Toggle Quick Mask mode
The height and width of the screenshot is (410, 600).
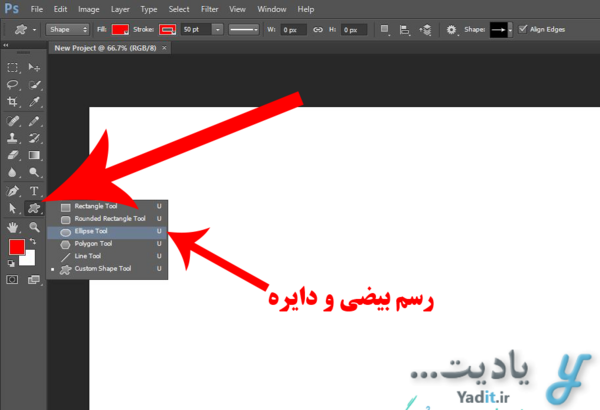(x=12, y=280)
